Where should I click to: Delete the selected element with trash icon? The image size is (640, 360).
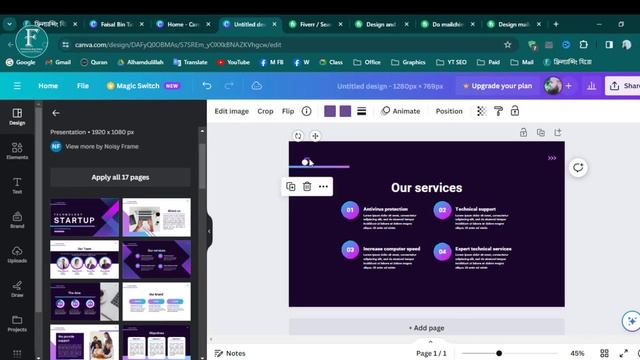coord(307,187)
